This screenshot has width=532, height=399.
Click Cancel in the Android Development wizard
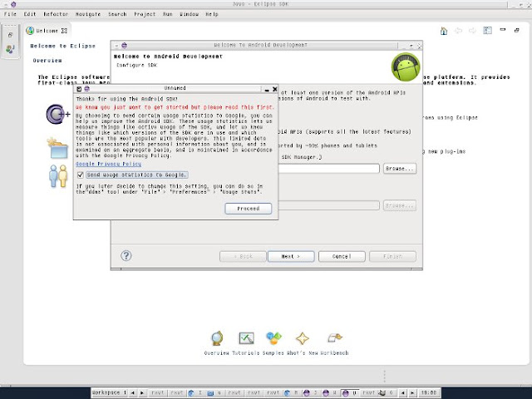click(342, 256)
